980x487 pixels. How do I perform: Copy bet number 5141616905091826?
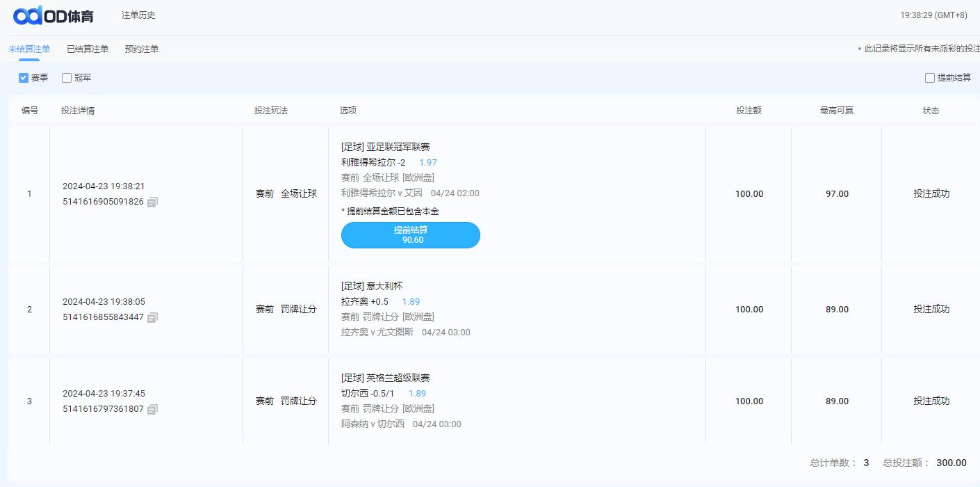153,202
